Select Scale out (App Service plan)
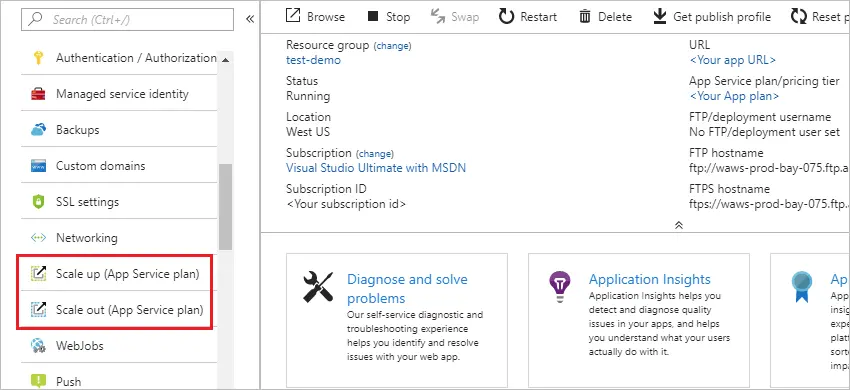Viewport: 850px width, 390px height. [114, 310]
